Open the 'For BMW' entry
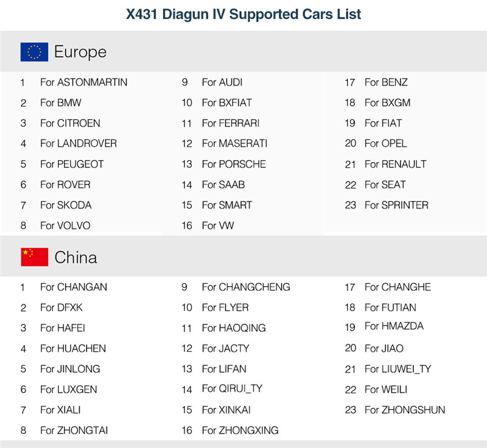Image resolution: width=487 pixels, height=448 pixels. click(60, 103)
